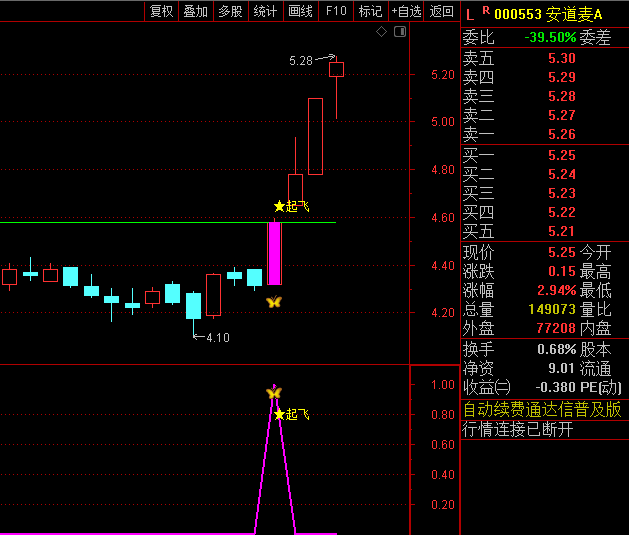Click 收益 value -0.380
Screen dimensions: 629x535
[x=556, y=387]
